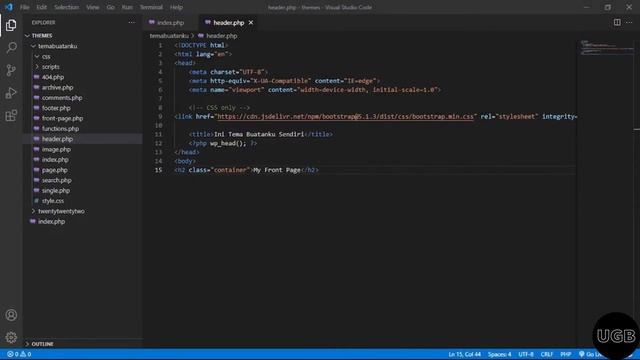This screenshot has width=640, height=360.
Task: Click the code minimap preview
Action: (x=607, y=47)
